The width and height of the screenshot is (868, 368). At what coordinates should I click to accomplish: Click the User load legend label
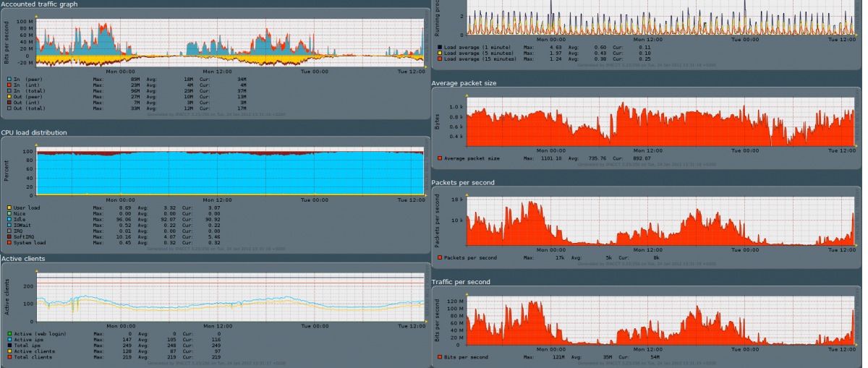click(27, 207)
